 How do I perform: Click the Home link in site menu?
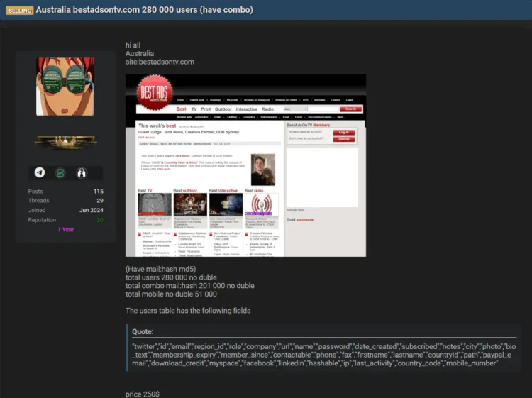pos(180,100)
